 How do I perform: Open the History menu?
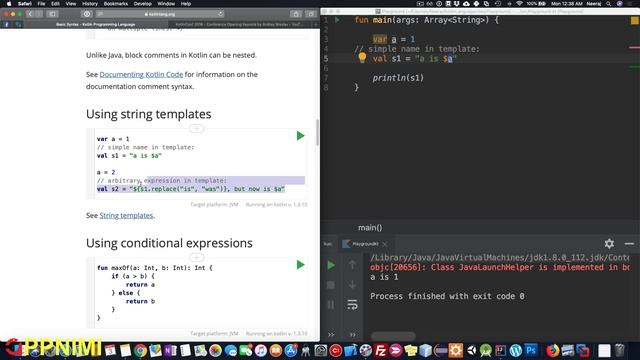pyautogui.click(x=90, y=4)
